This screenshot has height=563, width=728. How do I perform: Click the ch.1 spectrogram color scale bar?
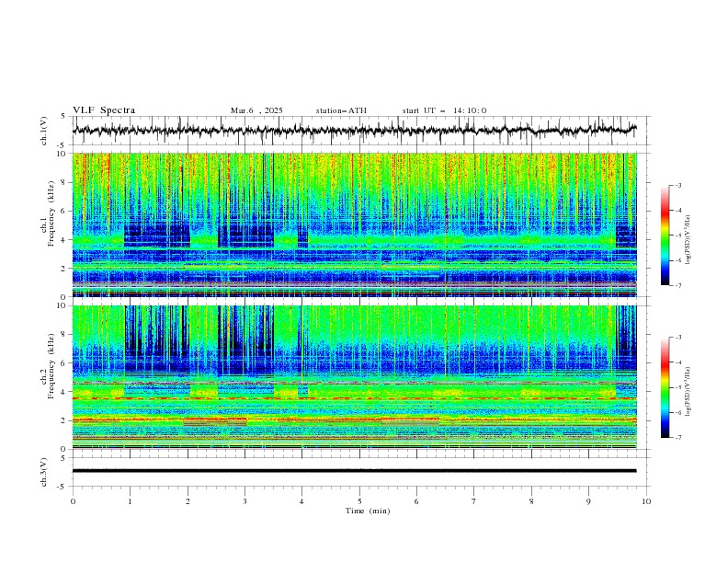click(665, 236)
